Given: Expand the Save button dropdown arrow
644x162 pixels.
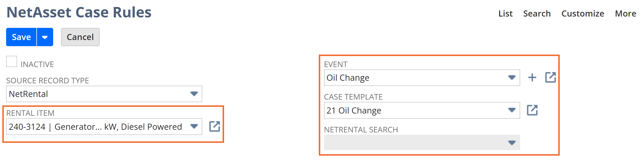Looking at the screenshot, I should coord(45,37).
